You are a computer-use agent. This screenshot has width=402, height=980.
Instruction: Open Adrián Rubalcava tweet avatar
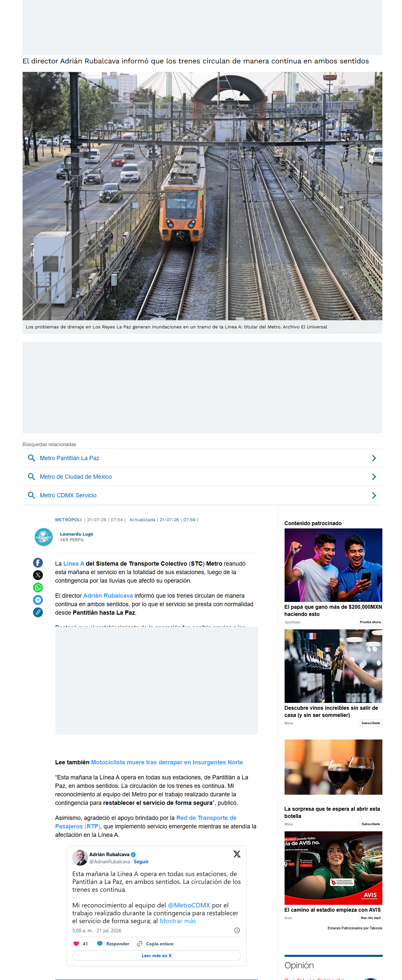80,857
